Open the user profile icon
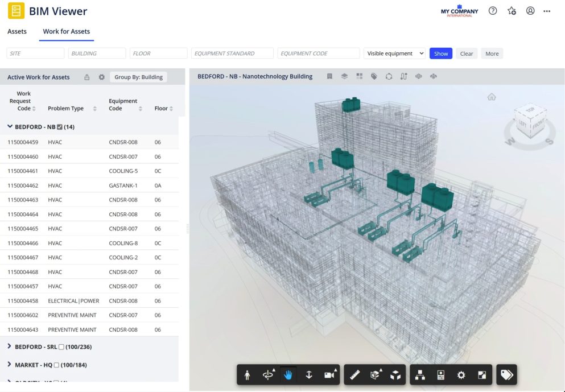Screen dimensions: 565x392 point(530,11)
